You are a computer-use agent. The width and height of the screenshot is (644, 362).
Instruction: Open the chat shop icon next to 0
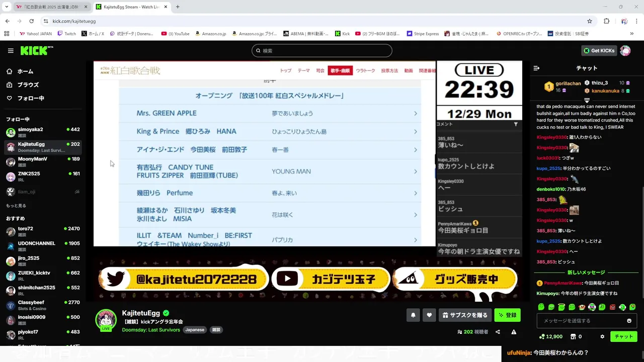573,337
